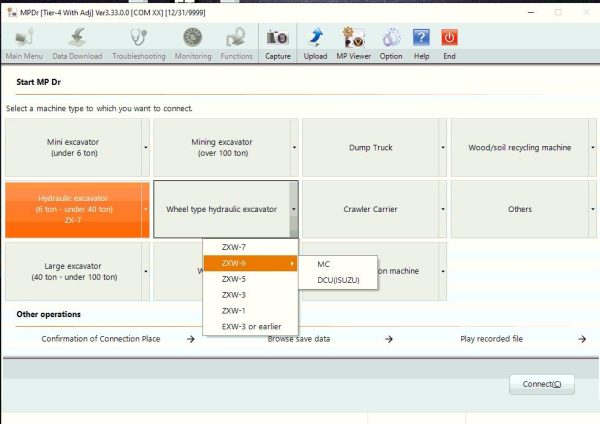The width and height of the screenshot is (600, 424).
Task: Click the Help question mark icon
Action: point(421,38)
